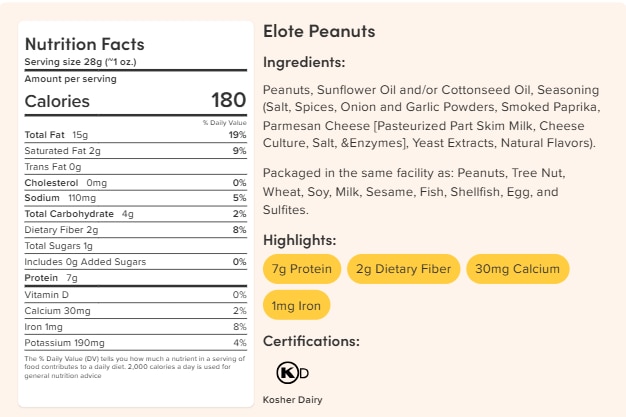626x417 pixels.
Task: Select the 7g Protein highlight badge
Action: (303, 269)
